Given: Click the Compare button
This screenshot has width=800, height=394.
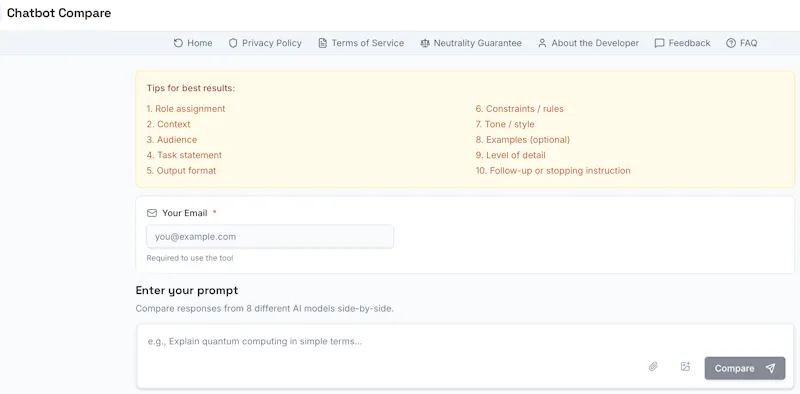Looking at the screenshot, I should 745,368.
